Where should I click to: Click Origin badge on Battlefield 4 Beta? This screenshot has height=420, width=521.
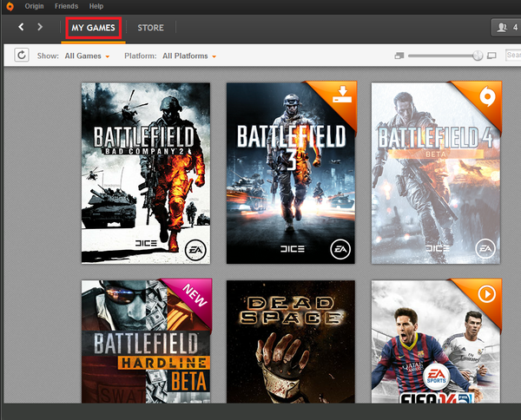click(x=487, y=96)
